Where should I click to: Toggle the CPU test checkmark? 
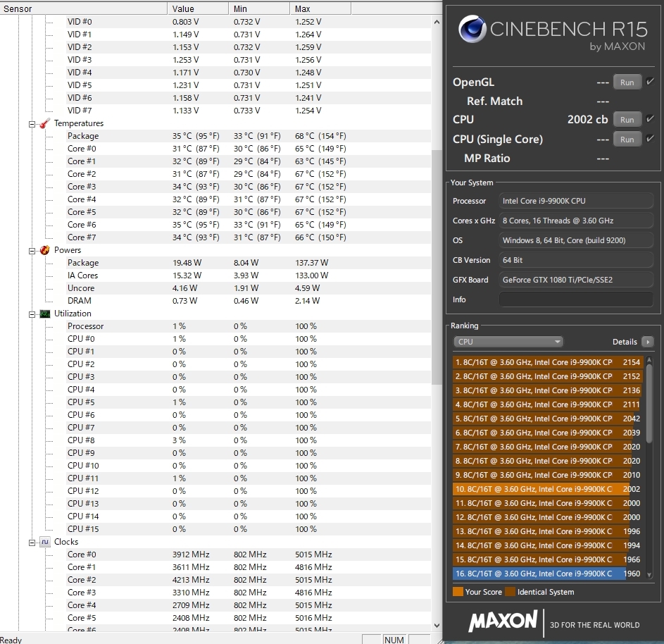[650, 118]
